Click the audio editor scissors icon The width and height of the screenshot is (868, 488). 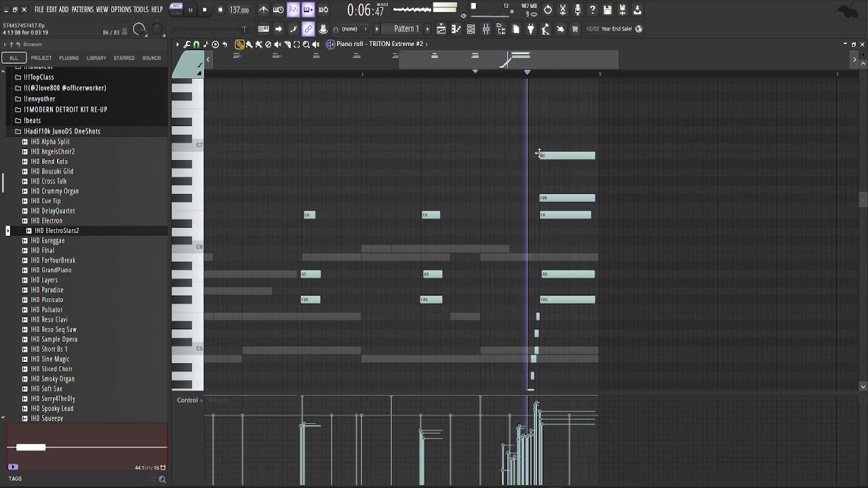(x=563, y=9)
